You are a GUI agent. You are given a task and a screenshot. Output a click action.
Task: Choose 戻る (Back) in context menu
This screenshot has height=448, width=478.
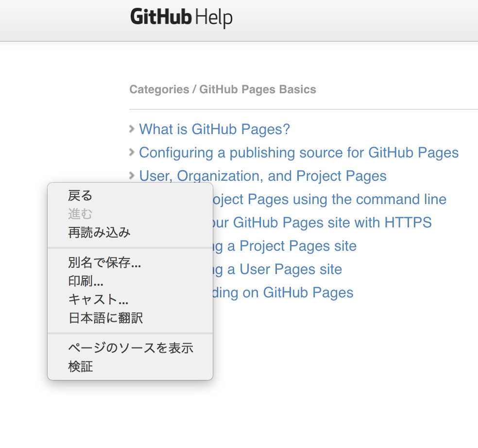(130, 195)
